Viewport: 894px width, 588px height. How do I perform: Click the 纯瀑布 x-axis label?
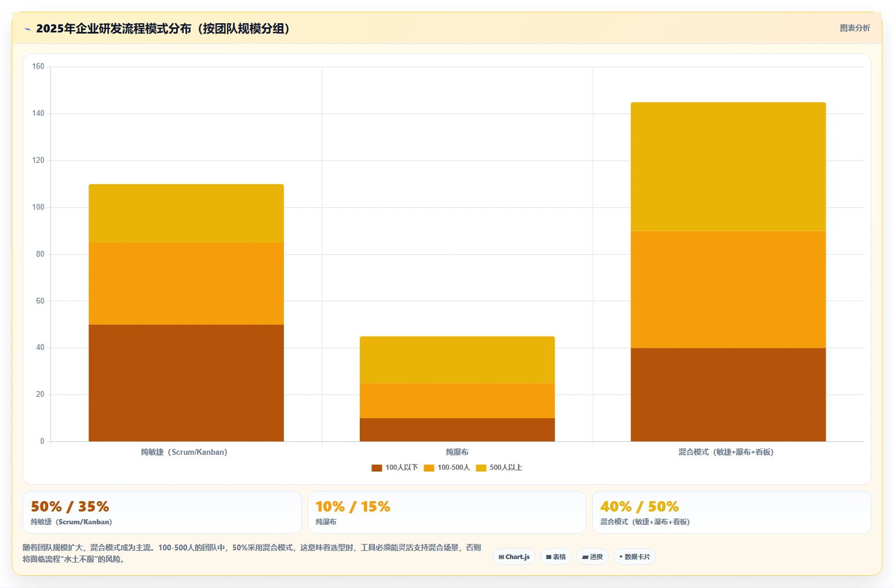click(x=457, y=452)
